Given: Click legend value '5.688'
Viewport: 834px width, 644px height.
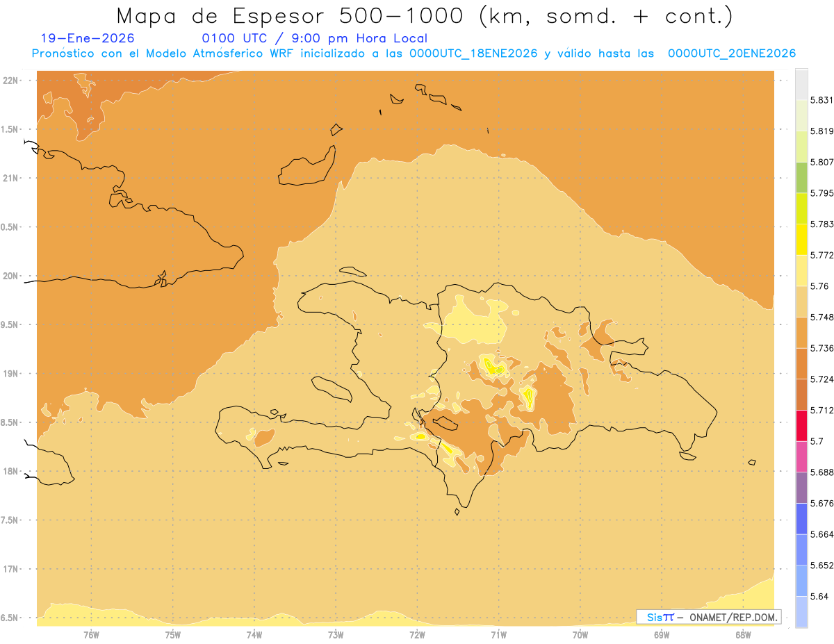Looking at the screenshot, I should pyautogui.click(x=822, y=472).
